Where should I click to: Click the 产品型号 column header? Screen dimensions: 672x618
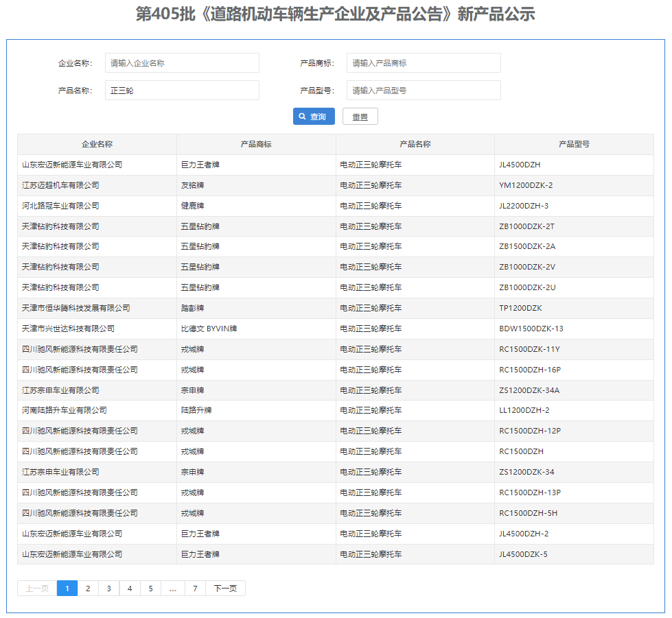574,144
